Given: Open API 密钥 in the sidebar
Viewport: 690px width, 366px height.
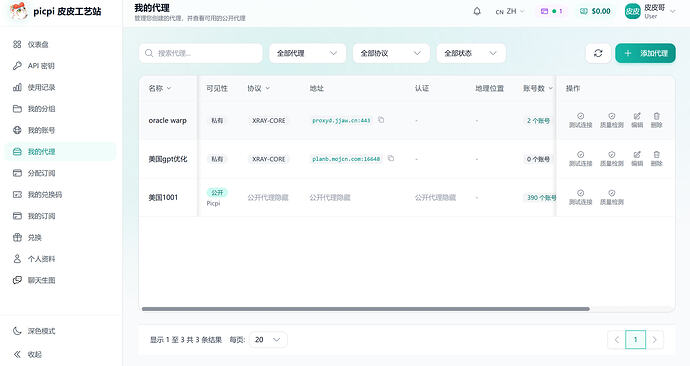Looking at the screenshot, I should (x=61, y=66).
